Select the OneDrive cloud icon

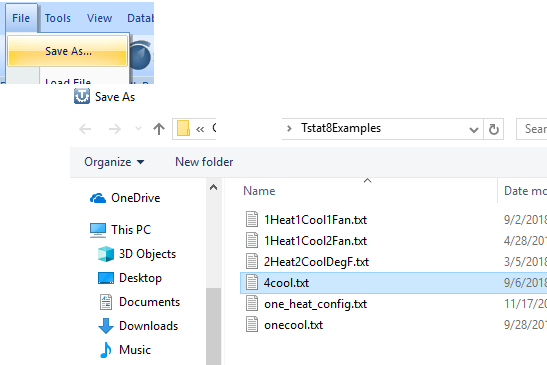[x=98, y=198]
